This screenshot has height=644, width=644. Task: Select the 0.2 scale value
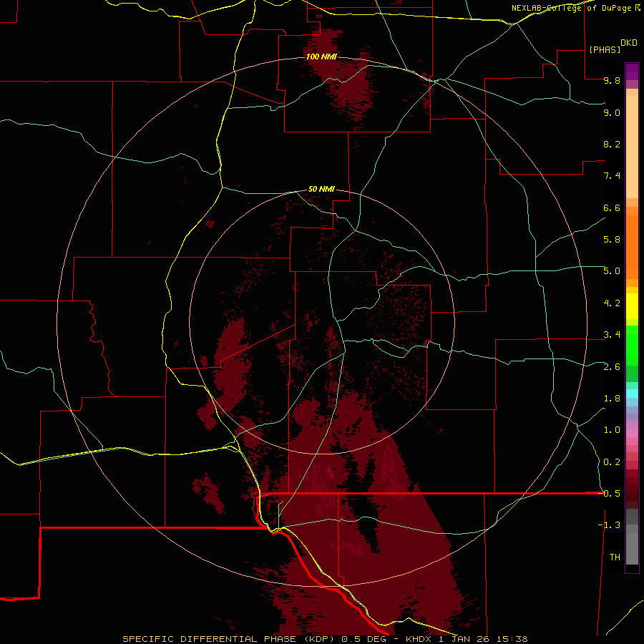612,462
